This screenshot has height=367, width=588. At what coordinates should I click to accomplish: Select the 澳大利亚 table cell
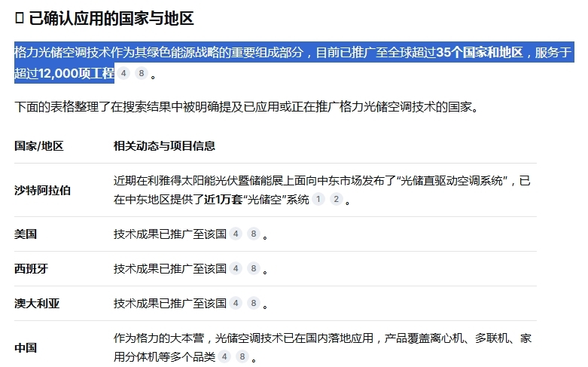coord(37,303)
